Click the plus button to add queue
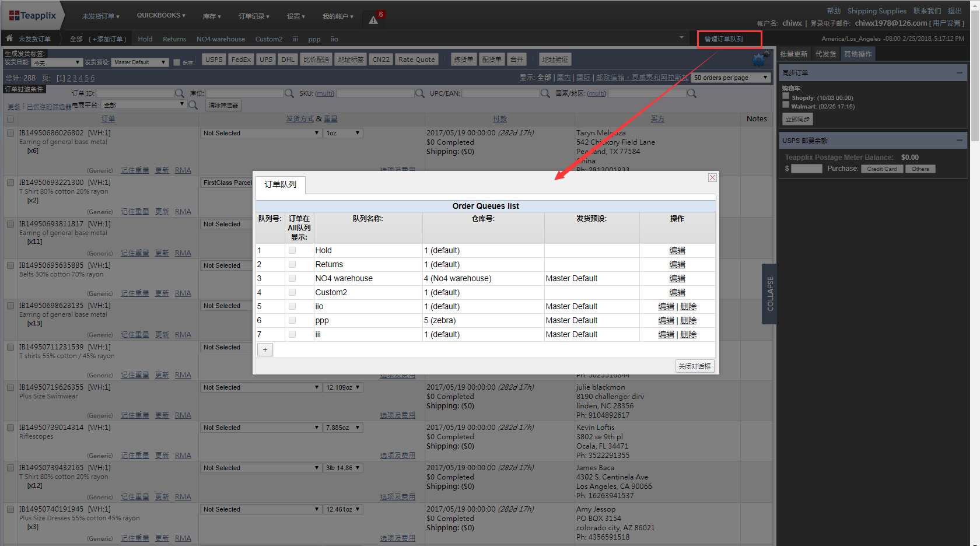The width and height of the screenshot is (980, 546). pos(265,350)
